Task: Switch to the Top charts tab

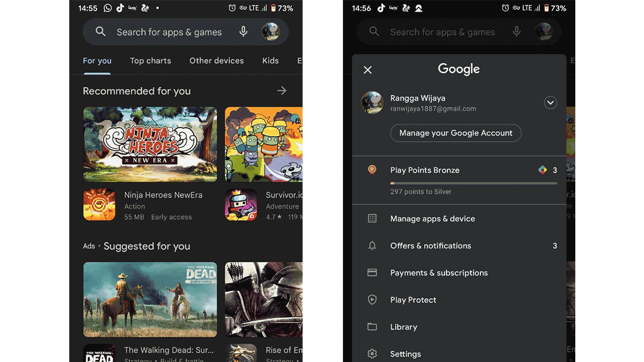Action: (150, 61)
